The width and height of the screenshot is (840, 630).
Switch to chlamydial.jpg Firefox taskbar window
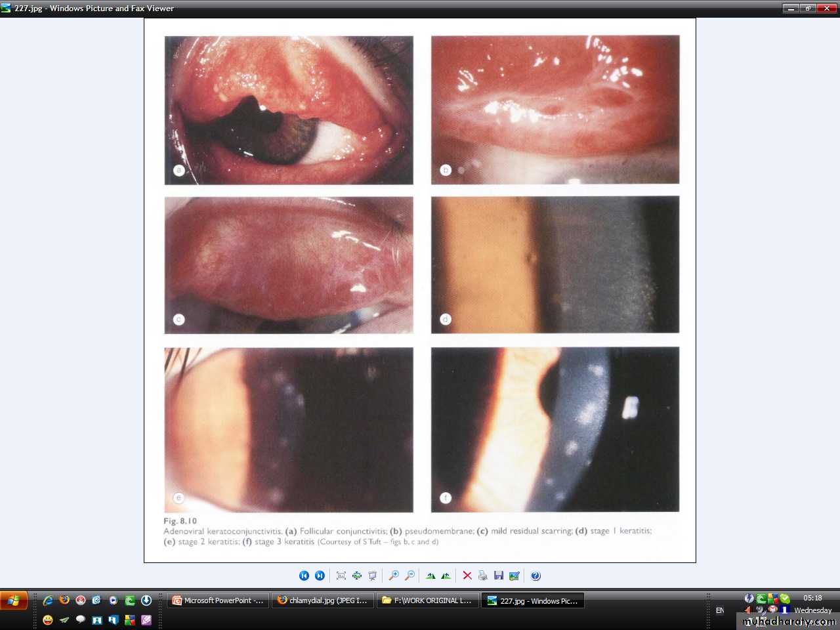click(x=323, y=600)
